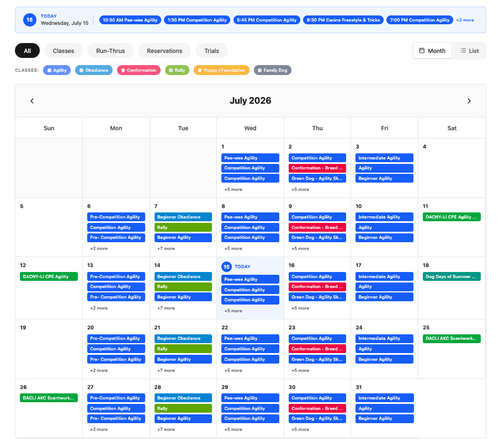Switch to List view
This screenshot has width=499, height=448.
coord(469,51)
